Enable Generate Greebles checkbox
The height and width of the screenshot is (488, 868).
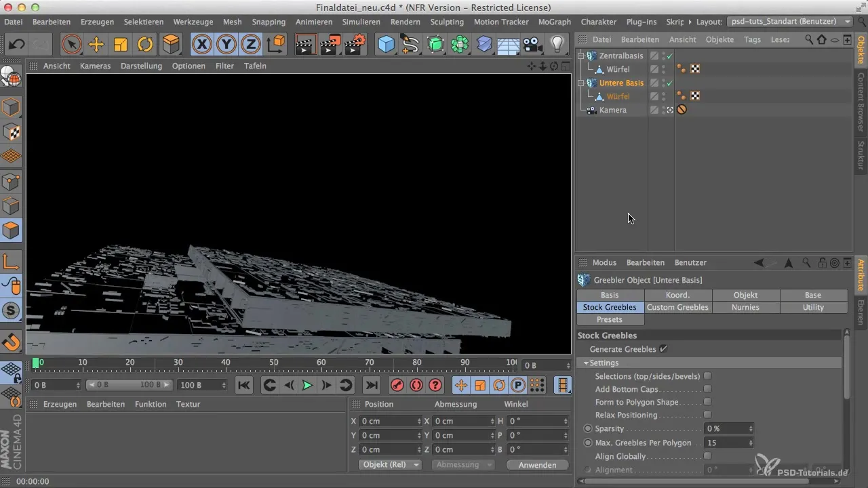[x=664, y=349]
